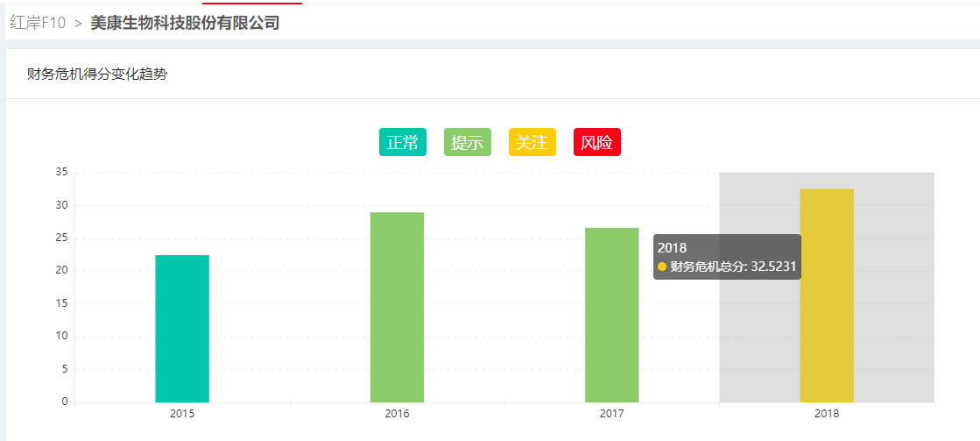Click the 2016 x-axis label
The height and width of the screenshot is (441, 980).
pos(397,414)
